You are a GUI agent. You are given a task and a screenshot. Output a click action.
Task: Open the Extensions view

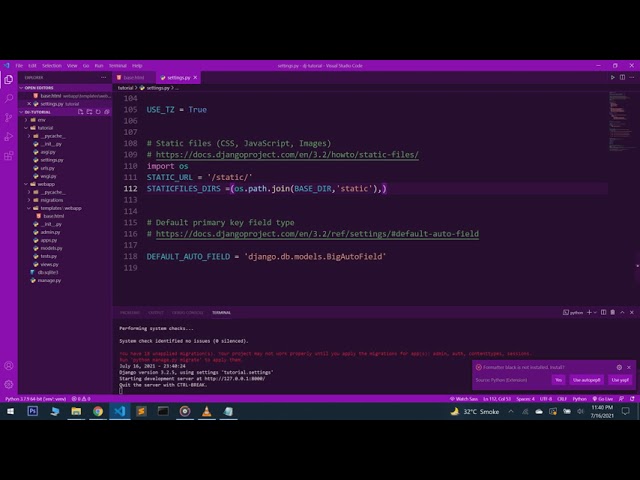point(9,156)
